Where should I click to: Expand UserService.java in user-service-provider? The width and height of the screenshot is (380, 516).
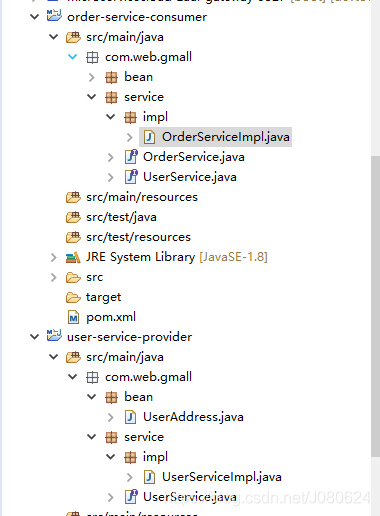click(x=111, y=497)
